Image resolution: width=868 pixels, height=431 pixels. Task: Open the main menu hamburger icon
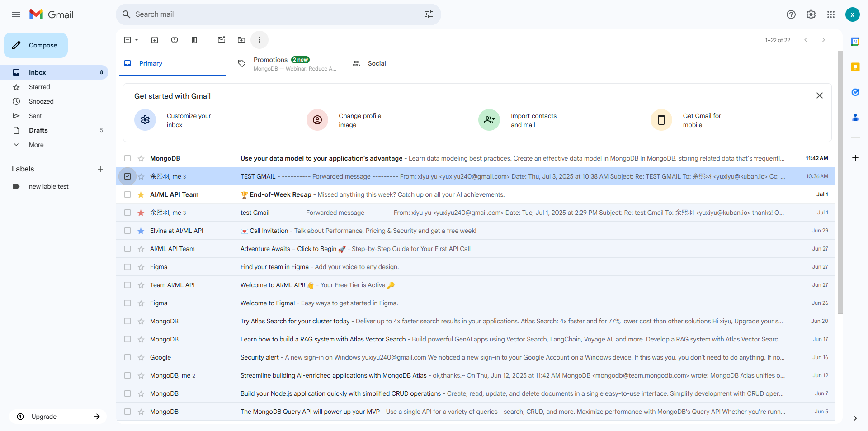16,14
